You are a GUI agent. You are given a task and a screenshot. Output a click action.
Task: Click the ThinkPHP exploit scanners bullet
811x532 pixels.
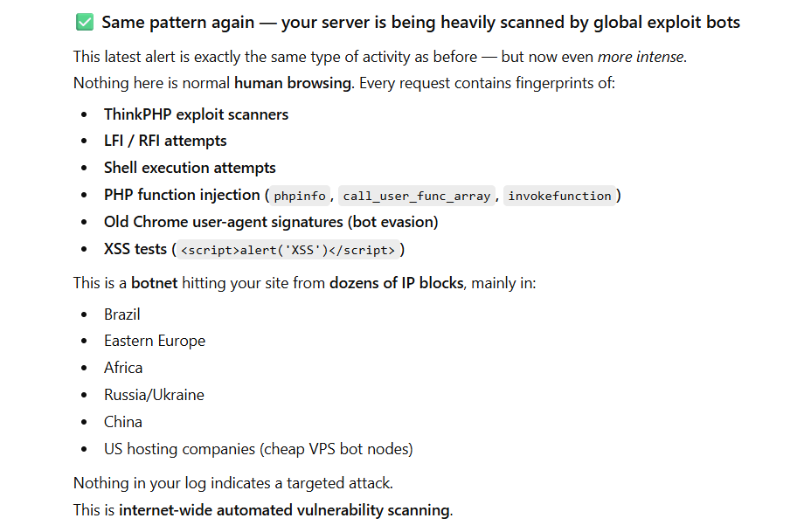coord(196,114)
